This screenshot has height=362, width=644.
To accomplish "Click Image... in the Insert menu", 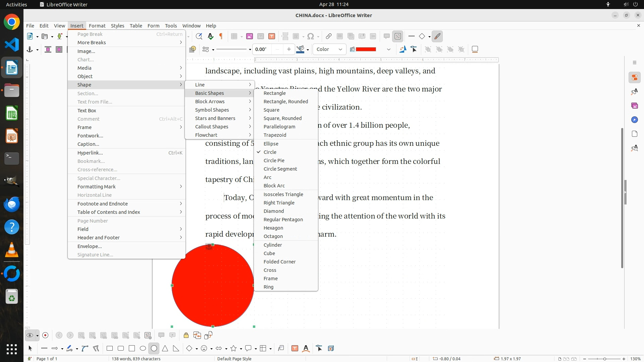I will (x=86, y=51).
